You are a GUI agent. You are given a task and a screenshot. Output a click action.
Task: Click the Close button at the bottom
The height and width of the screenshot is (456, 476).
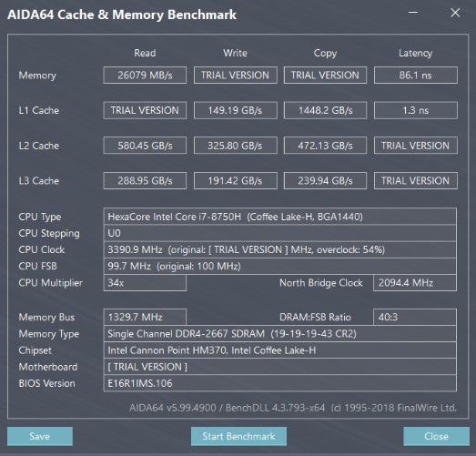click(x=436, y=436)
